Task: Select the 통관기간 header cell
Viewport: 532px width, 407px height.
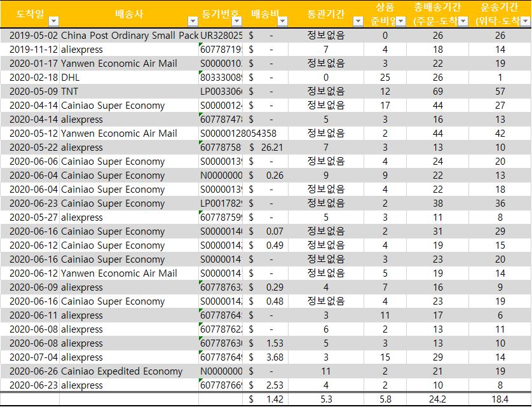Action: (x=325, y=14)
